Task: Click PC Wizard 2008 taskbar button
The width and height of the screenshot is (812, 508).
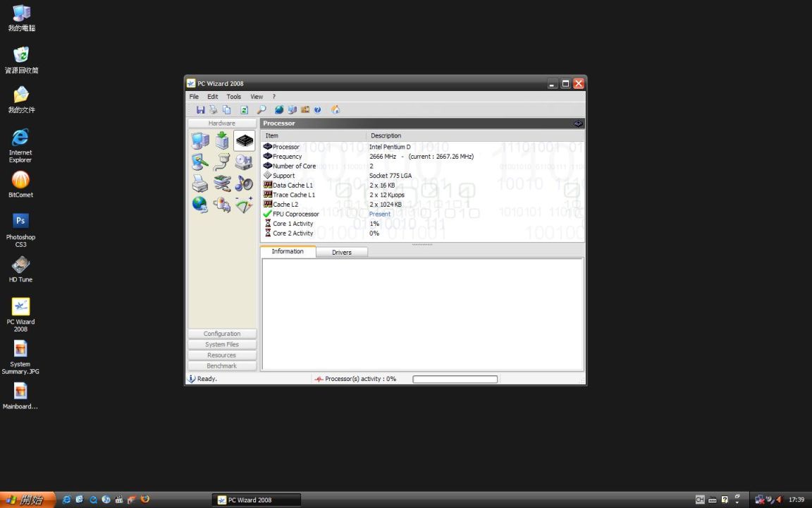Action: (257, 500)
